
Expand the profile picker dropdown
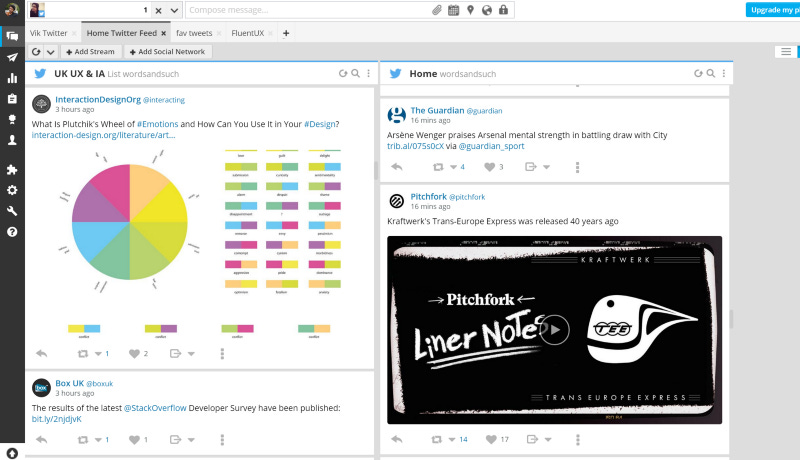[174, 10]
